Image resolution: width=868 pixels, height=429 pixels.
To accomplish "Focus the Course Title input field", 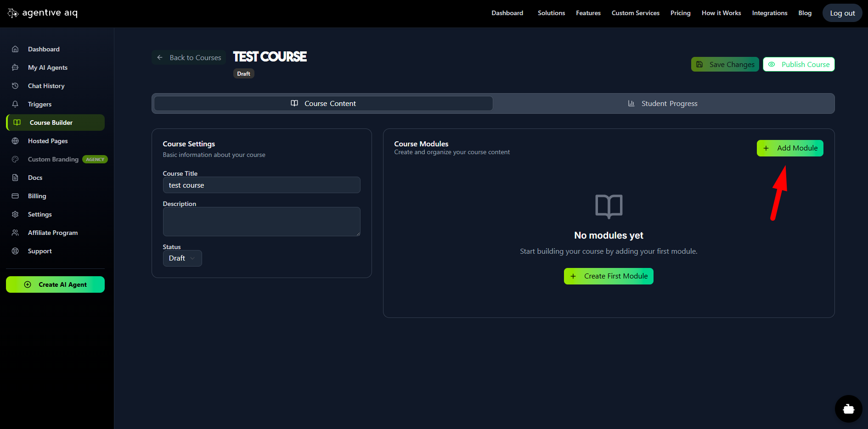I will tap(261, 185).
